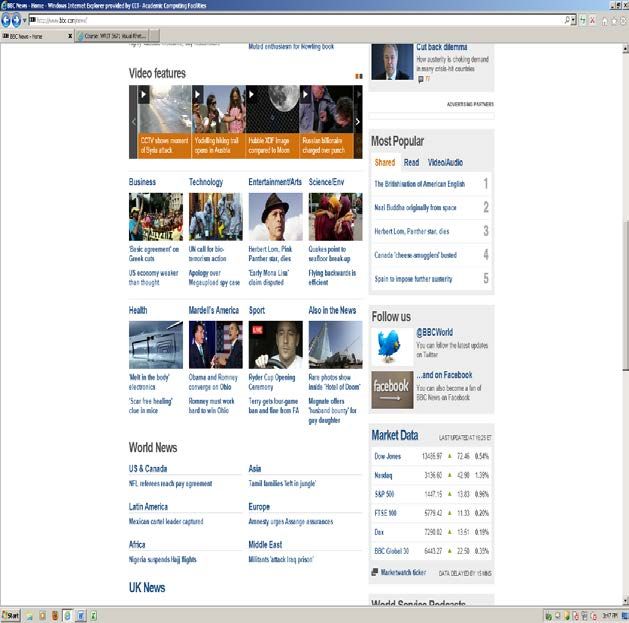Click the system tray clock
Viewport: 629px width, 623px height.
point(609,615)
